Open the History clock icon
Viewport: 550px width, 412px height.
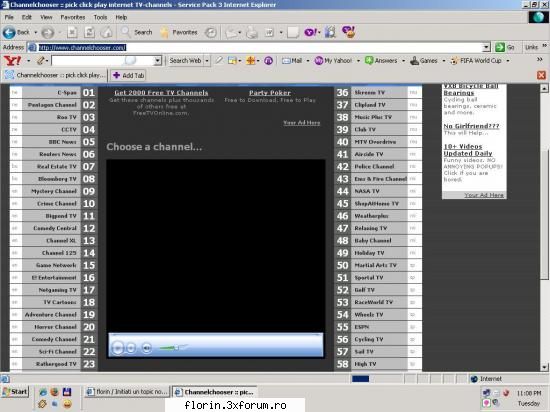pyautogui.click(x=210, y=32)
